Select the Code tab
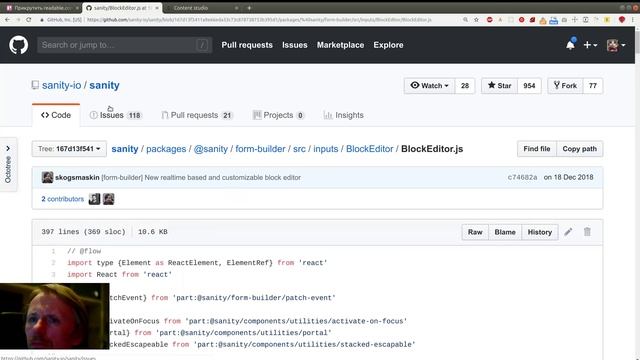 [x=56, y=115]
